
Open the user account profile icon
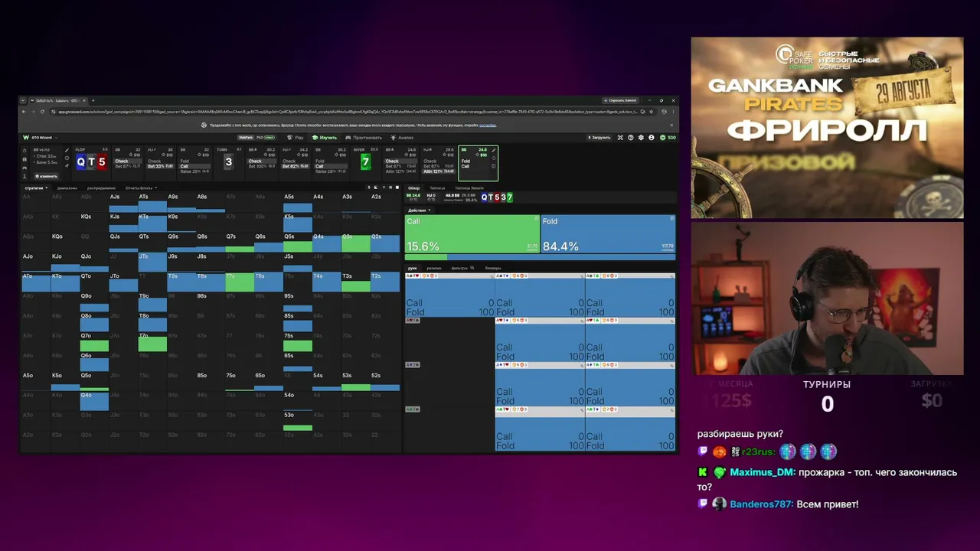pos(652,138)
